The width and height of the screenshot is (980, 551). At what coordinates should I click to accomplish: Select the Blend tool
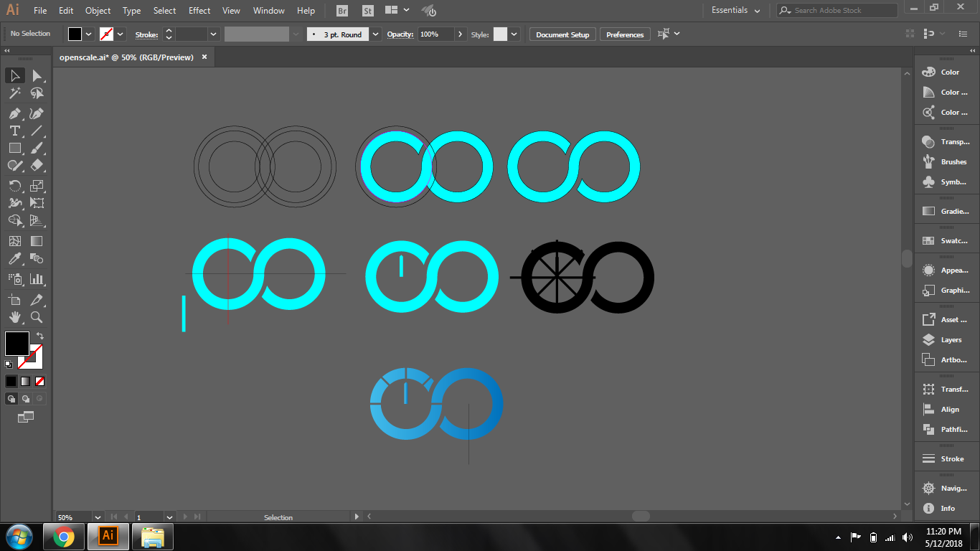click(x=37, y=258)
